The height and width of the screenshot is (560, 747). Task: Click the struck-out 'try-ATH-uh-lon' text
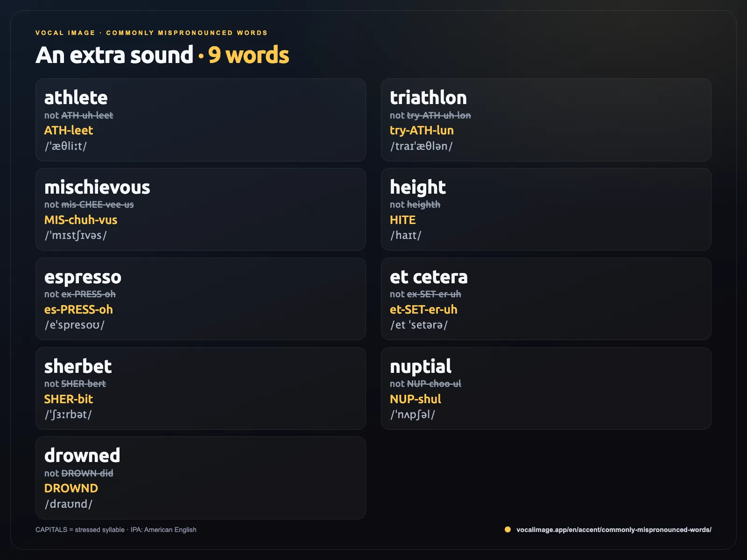(x=439, y=115)
